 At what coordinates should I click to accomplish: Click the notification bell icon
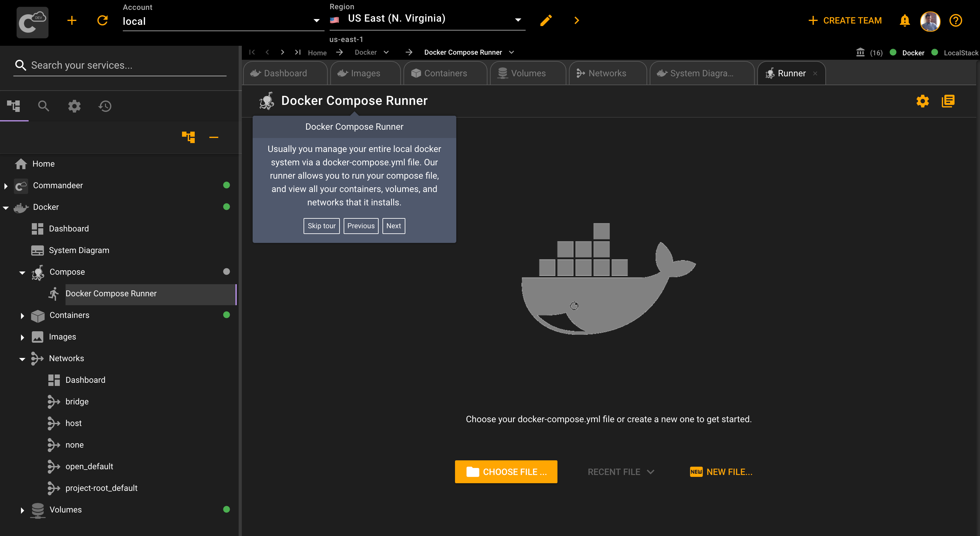905,21
